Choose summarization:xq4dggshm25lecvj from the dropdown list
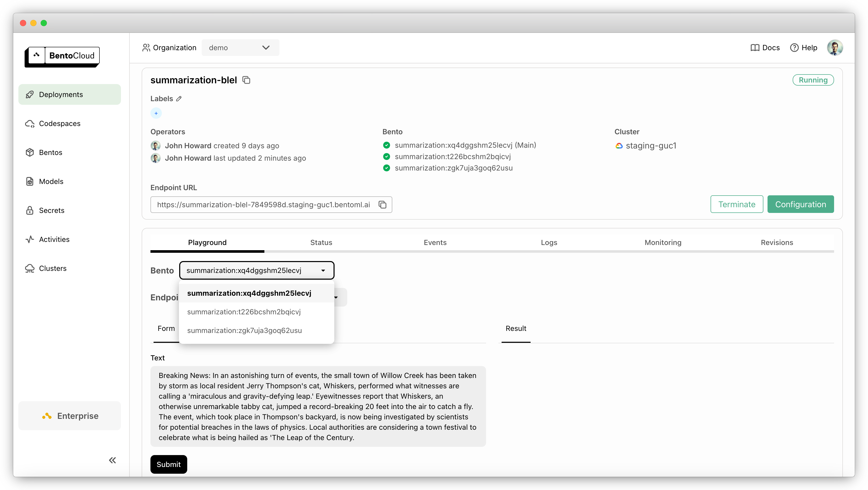868x490 pixels. click(x=256, y=293)
